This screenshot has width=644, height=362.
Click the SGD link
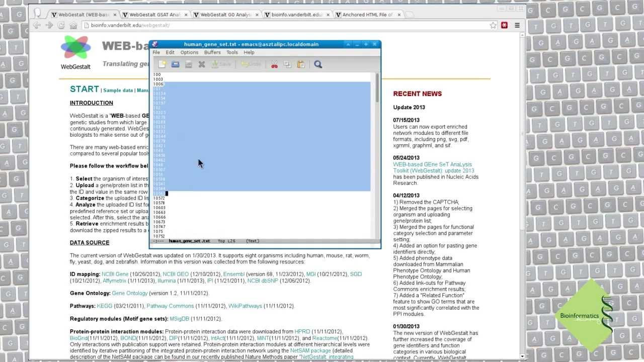(x=356, y=274)
